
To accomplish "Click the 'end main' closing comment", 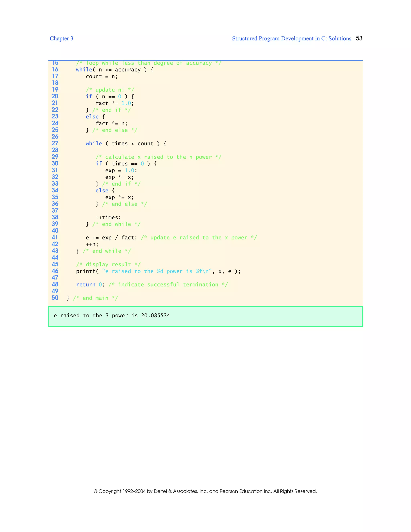I will pos(95,298).
